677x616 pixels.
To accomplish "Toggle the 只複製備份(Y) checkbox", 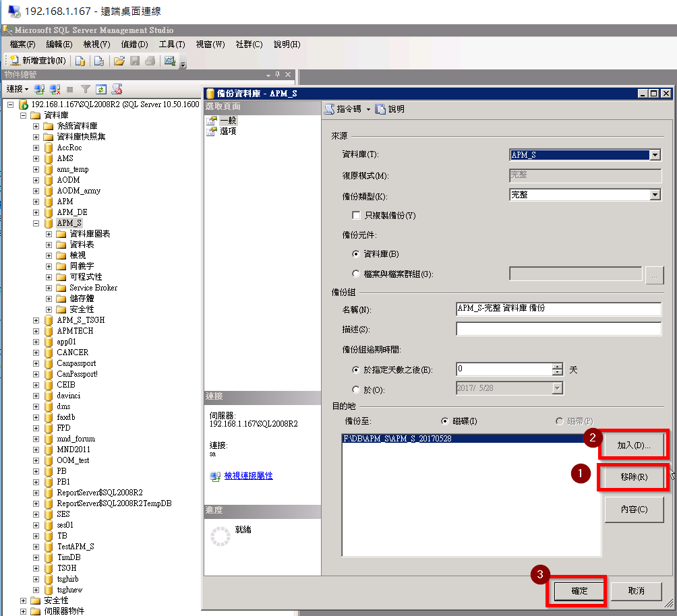I will (x=356, y=215).
